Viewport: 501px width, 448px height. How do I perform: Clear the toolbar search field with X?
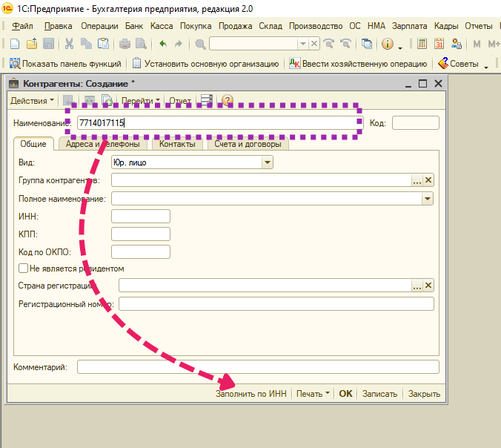pos(314,43)
